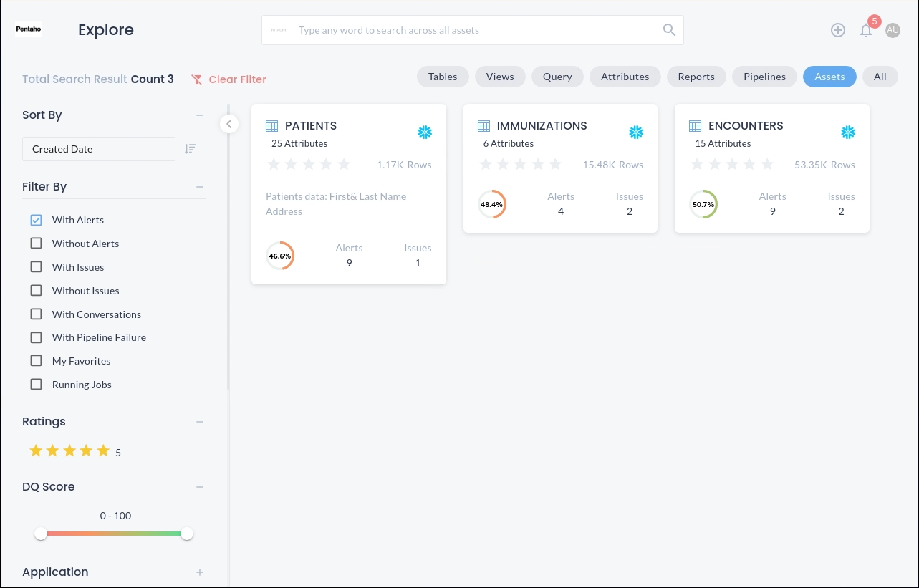Check the My Favorites filter
The height and width of the screenshot is (588, 919).
(36, 361)
